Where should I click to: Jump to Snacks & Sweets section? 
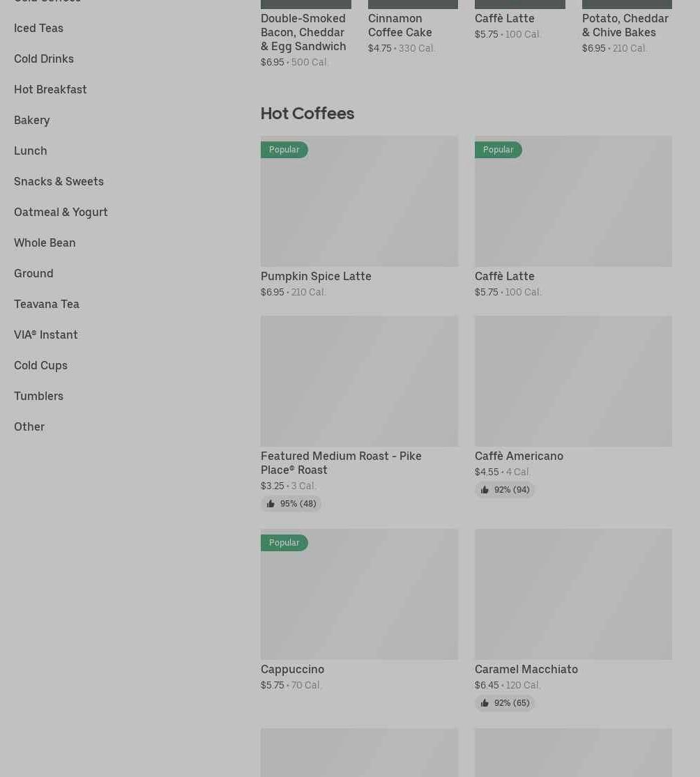pos(59,181)
